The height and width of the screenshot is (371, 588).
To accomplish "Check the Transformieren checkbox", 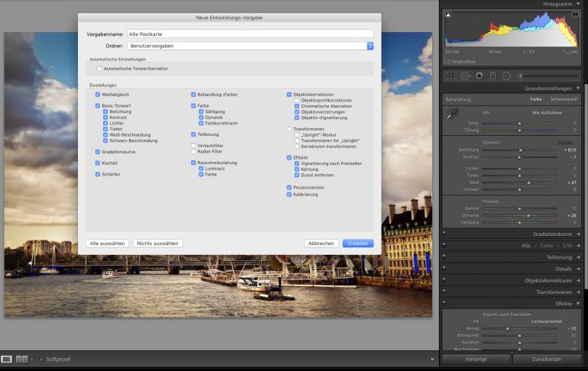I will tap(289, 130).
